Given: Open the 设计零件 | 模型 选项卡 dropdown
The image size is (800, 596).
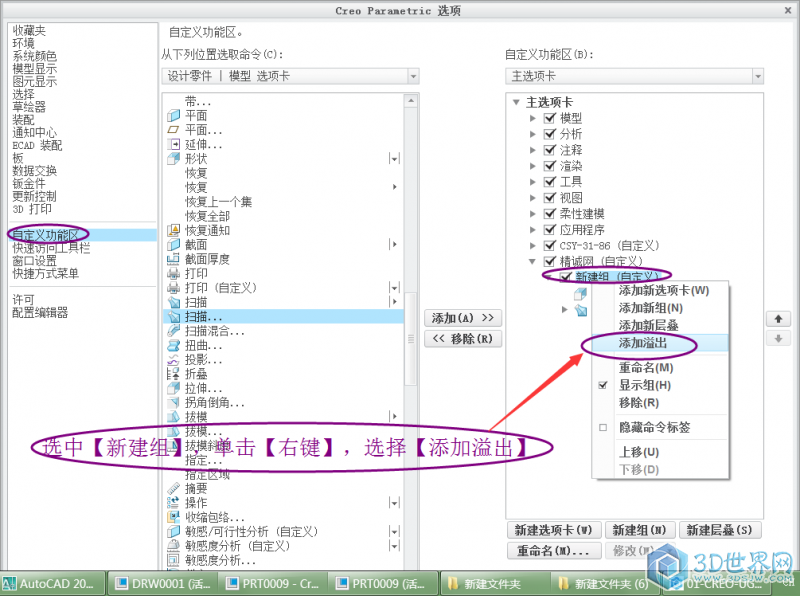Looking at the screenshot, I should [413, 77].
